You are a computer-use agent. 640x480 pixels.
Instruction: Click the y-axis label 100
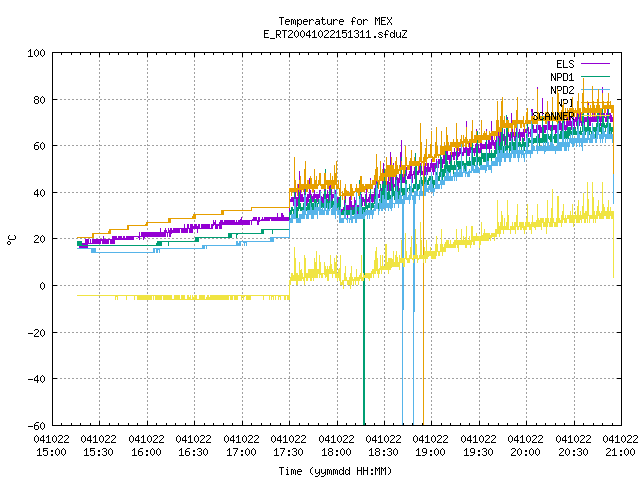pos(36,53)
